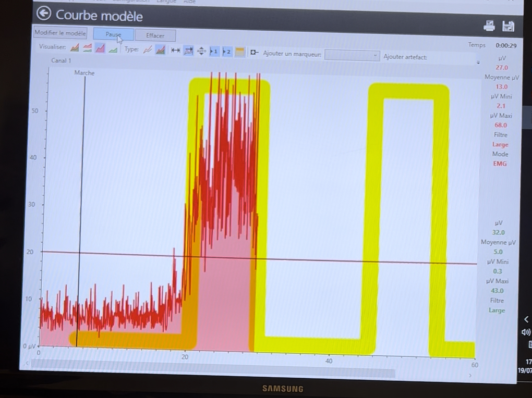Open the Ajouter un marqueur dropdown

(x=352, y=55)
